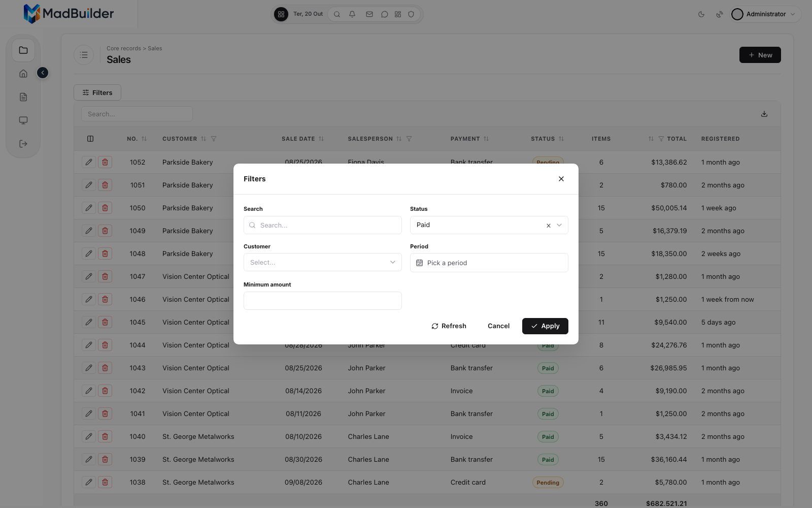The height and width of the screenshot is (508, 812).
Task: Download the table export icon
Action: point(764,114)
